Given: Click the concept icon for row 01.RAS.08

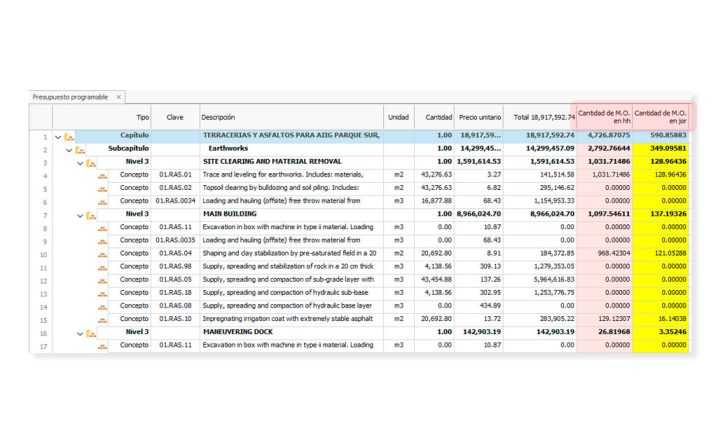Looking at the screenshot, I should 102,307.
